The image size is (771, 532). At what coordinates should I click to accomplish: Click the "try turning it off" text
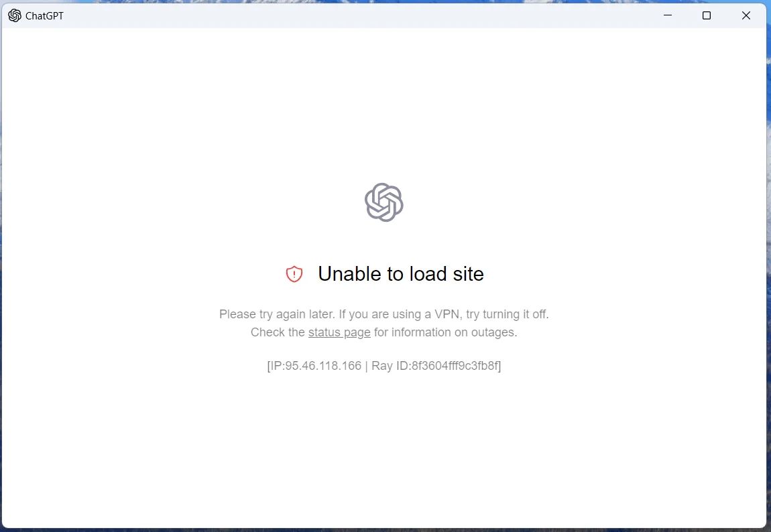click(x=507, y=314)
